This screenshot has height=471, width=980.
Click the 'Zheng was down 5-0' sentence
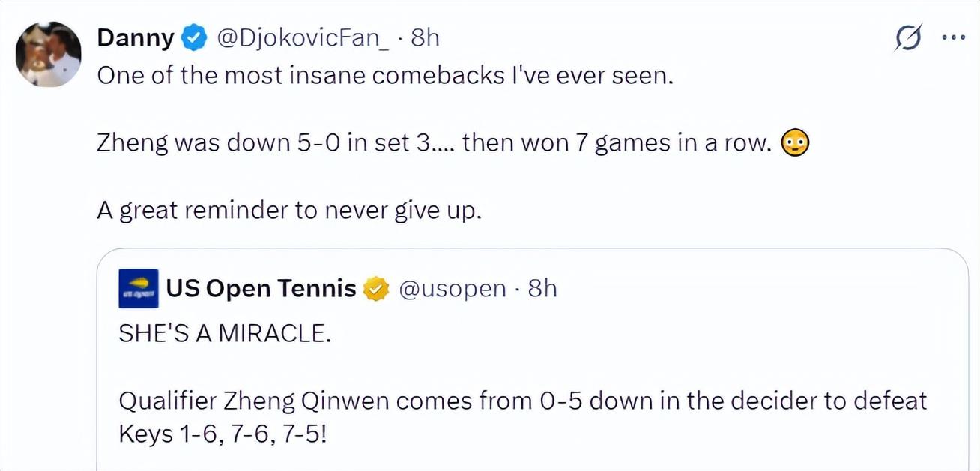click(x=435, y=142)
